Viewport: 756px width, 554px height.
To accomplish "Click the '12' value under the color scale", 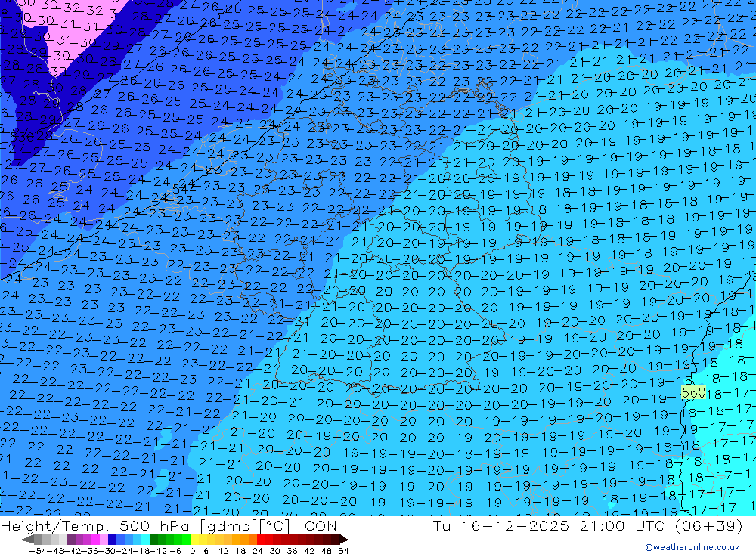I will (x=223, y=551).
